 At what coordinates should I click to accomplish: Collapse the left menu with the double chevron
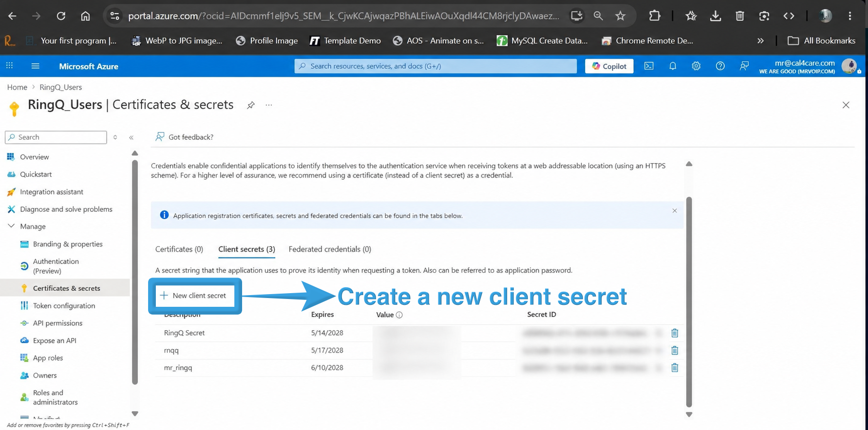131,137
